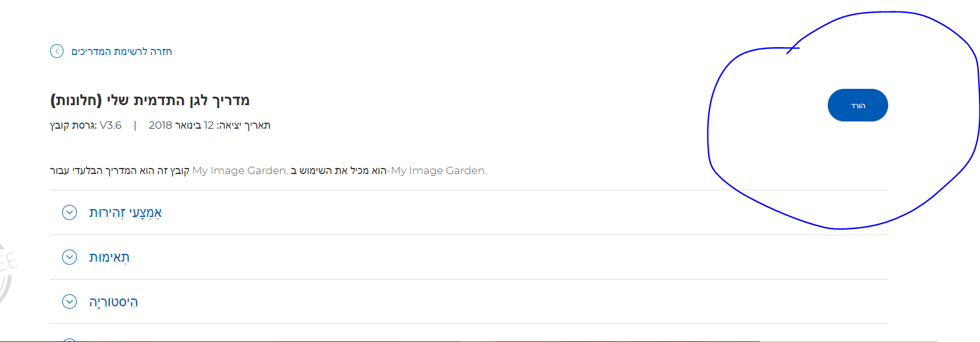Click the guide title 'מדריך לגן התדמית שלי'
The width and height of the screenshot is (980, 342).
point(178,100)
